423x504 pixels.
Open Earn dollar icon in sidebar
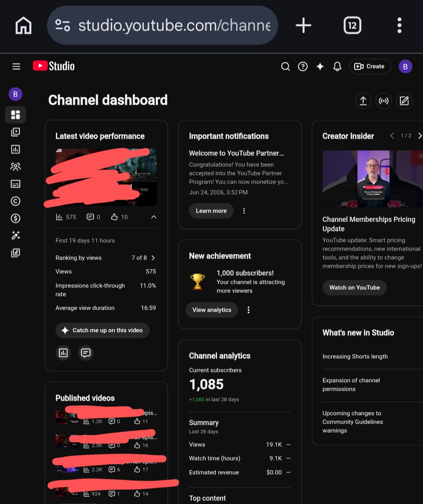click(16, 218)
